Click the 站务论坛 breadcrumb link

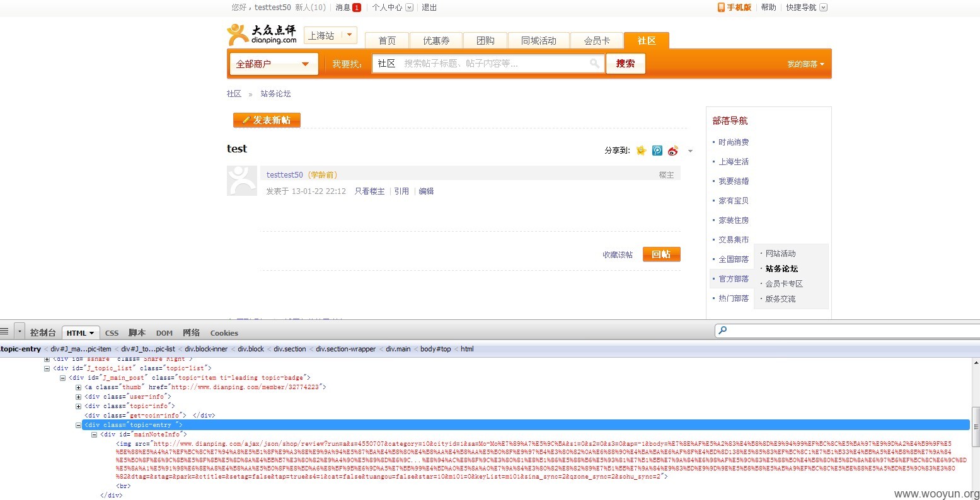pos(275,94)
